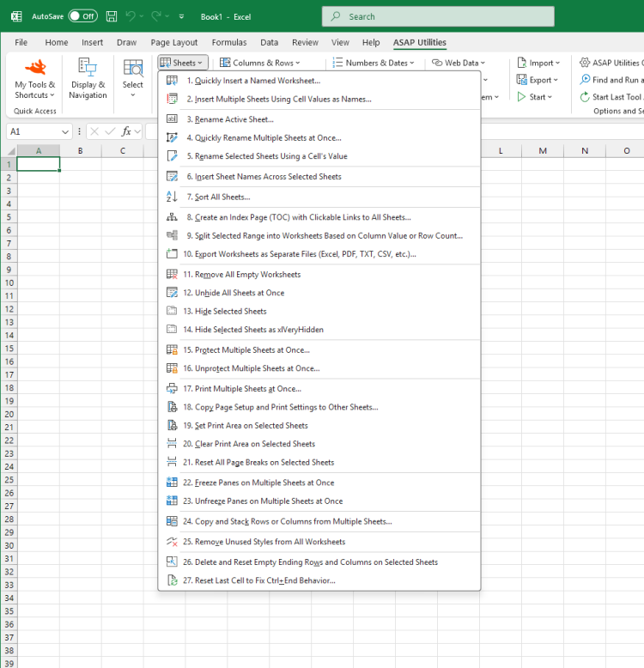Click Find and Run a Utility button
Screen dimensions: 644x668
tap(614, 80)
